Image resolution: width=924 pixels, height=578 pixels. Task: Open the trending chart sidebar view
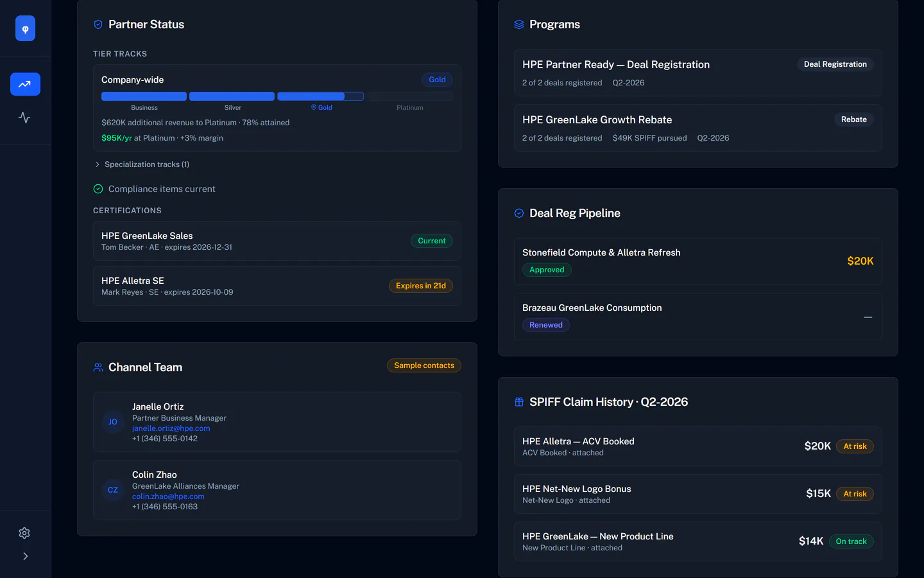point(25,84)
